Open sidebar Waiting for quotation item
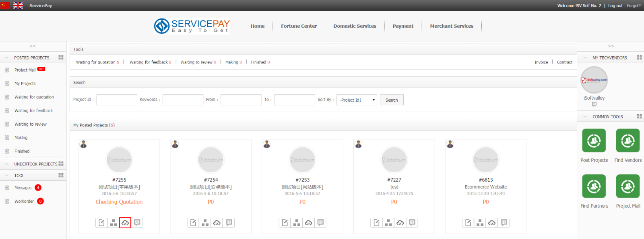 pos(34,97)
